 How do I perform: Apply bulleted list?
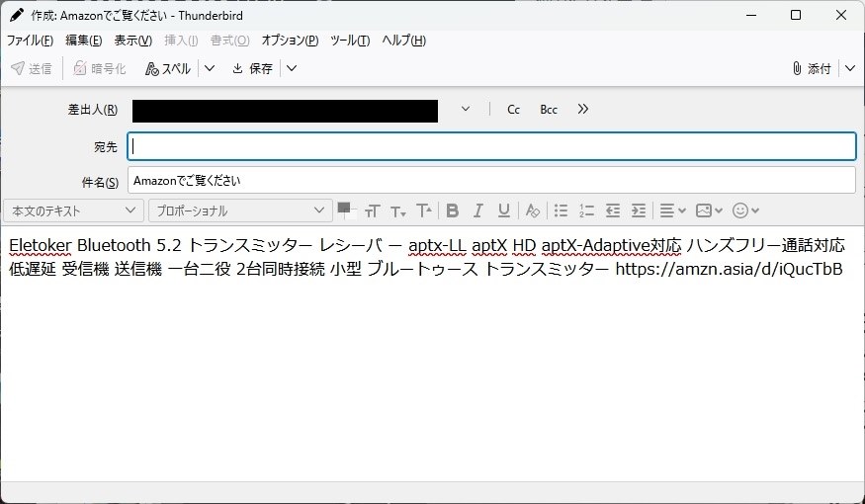click(x=562, y=210)
